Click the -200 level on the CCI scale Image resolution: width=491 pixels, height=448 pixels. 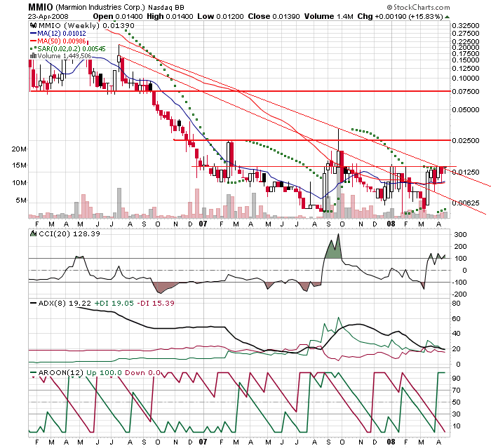(x=459, y=294)
